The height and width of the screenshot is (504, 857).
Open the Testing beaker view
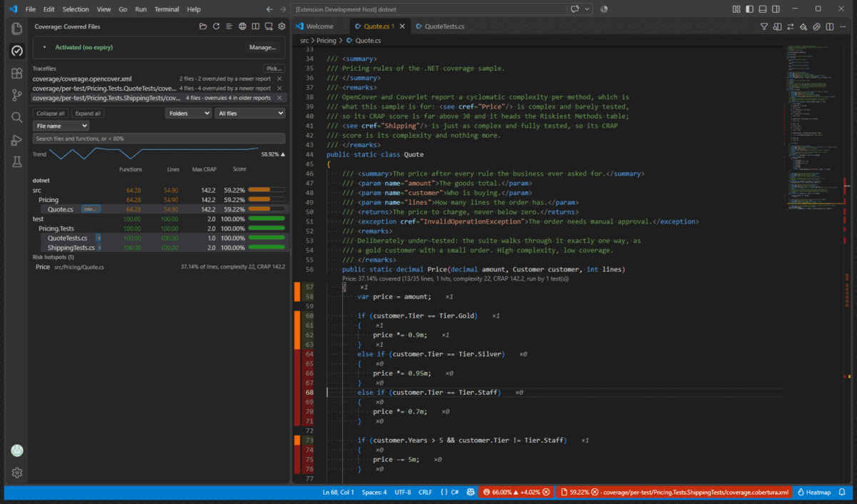coord(17,161)
